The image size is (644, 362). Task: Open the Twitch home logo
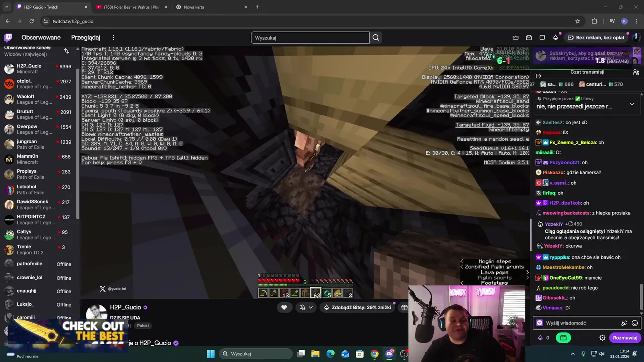tap(8, 38)
